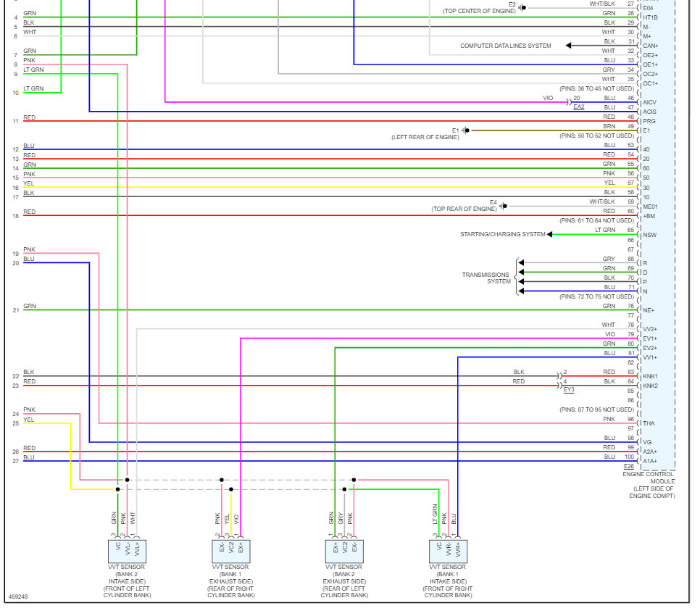Screen dimensions: 700x611
Task: Select the EA2 connector symbol on the VIO wire
Action: [x=569, y=102]
